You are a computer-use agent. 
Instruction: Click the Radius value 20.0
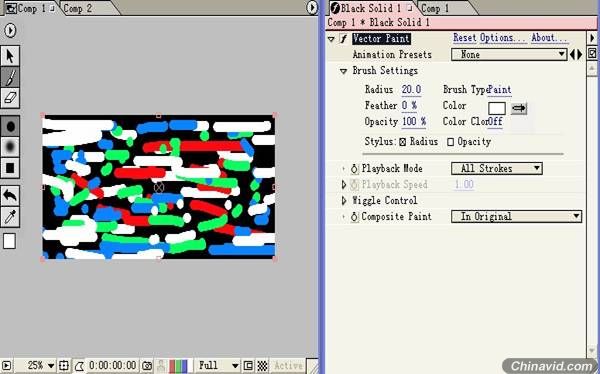click(x=411, y=90)
